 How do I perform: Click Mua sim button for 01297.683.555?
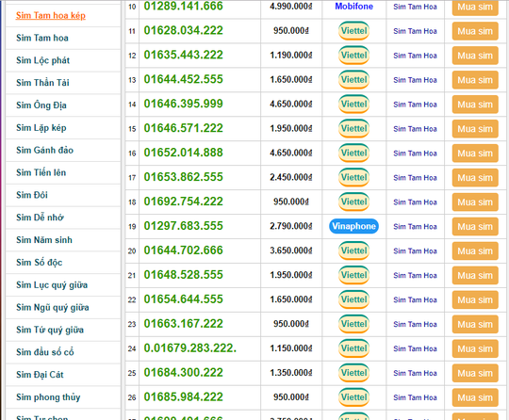(475, 226)
